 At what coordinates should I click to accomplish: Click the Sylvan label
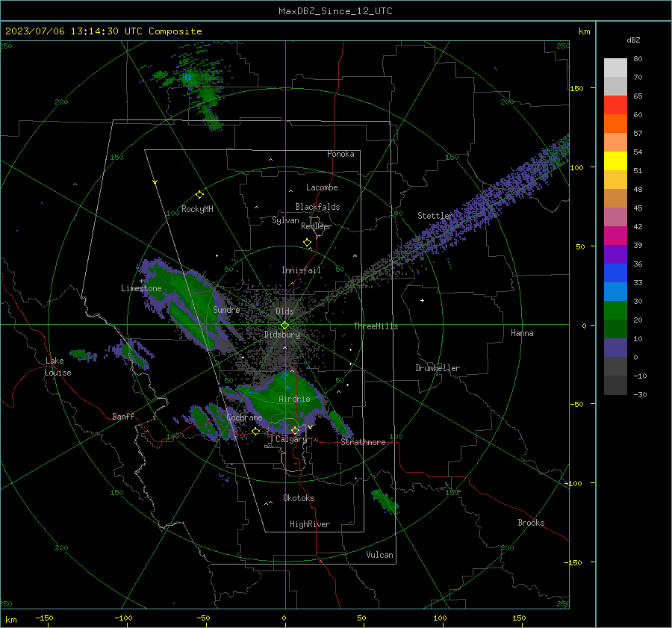(285, 220)
